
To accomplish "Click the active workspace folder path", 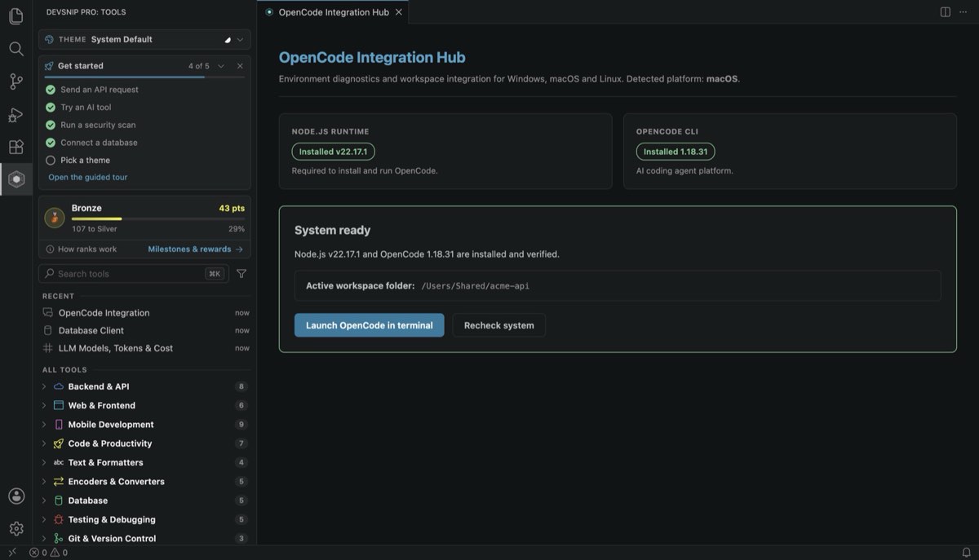I will [476, 286].
